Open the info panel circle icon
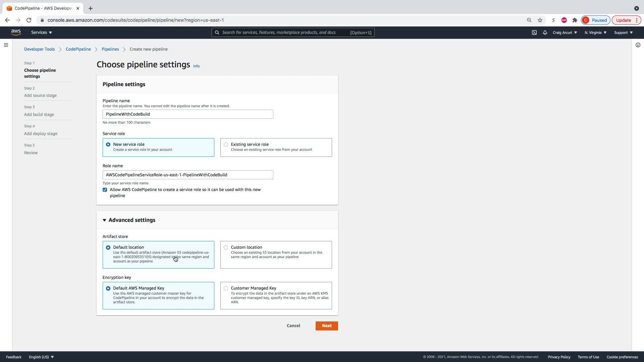Viewport: 644px width, 362px height. [x=638, y=45]
